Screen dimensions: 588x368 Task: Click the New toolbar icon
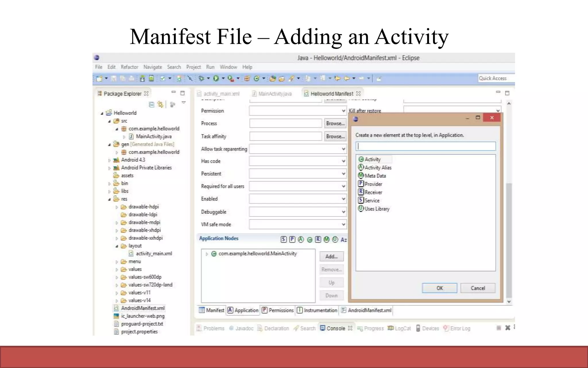click(99, 78)
